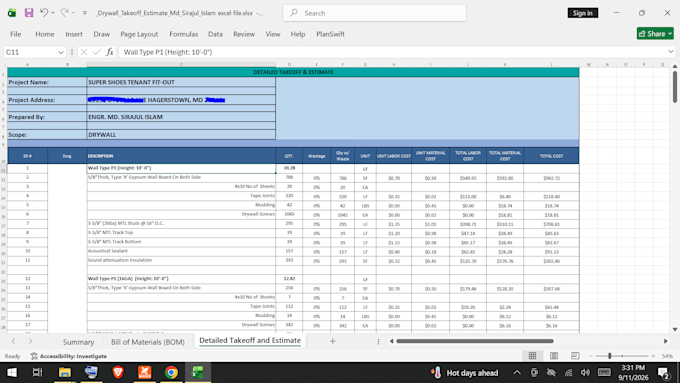Click the vertical scrollbar down arrow
The width and height of the screenshot is (680, 383).
pos(675,330)
